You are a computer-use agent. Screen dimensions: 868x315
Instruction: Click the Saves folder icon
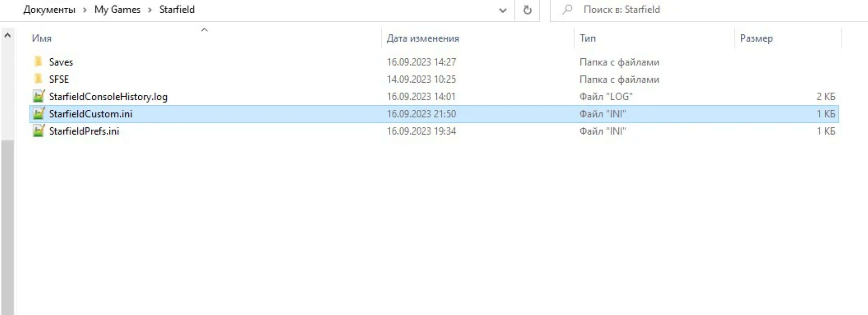click(38, 62)
